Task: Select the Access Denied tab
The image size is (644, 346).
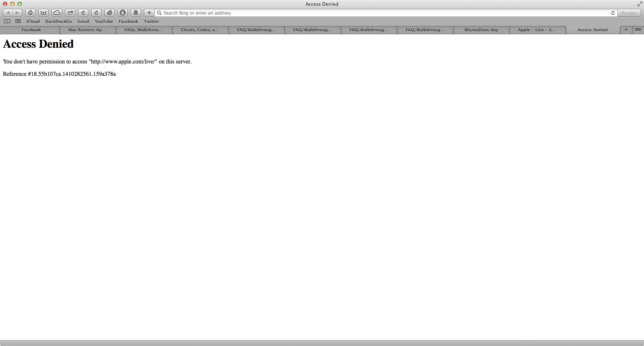Action: click(x=593, y=30)
